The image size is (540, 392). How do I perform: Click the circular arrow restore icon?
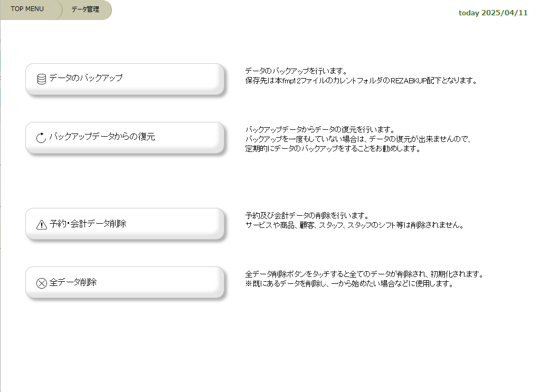pyautogui.click(x=41, y=138)
